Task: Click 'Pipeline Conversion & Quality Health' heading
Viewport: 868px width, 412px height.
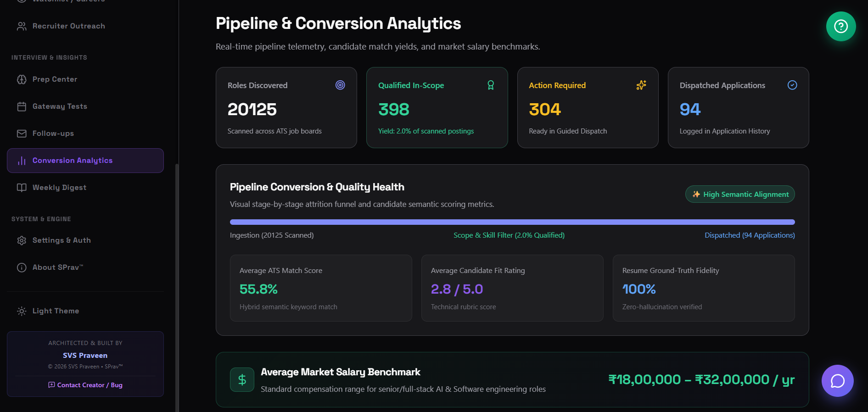Action: pos(317,187)
